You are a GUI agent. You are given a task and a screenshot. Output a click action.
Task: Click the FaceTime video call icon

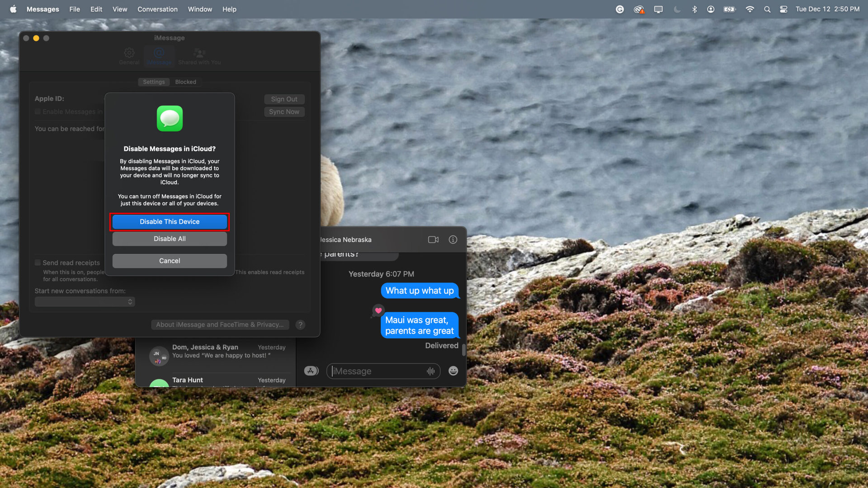(x=433, y=239)
